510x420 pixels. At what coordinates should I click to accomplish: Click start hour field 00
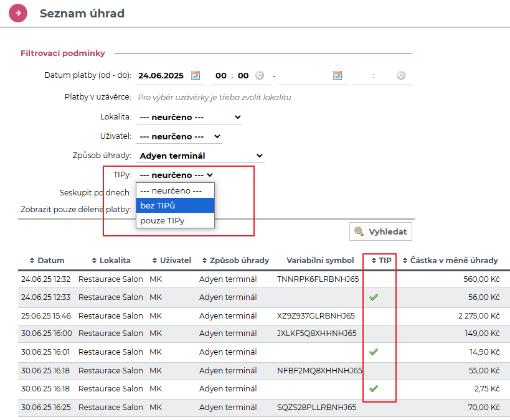pyautogui.click(x=221, y=76)
